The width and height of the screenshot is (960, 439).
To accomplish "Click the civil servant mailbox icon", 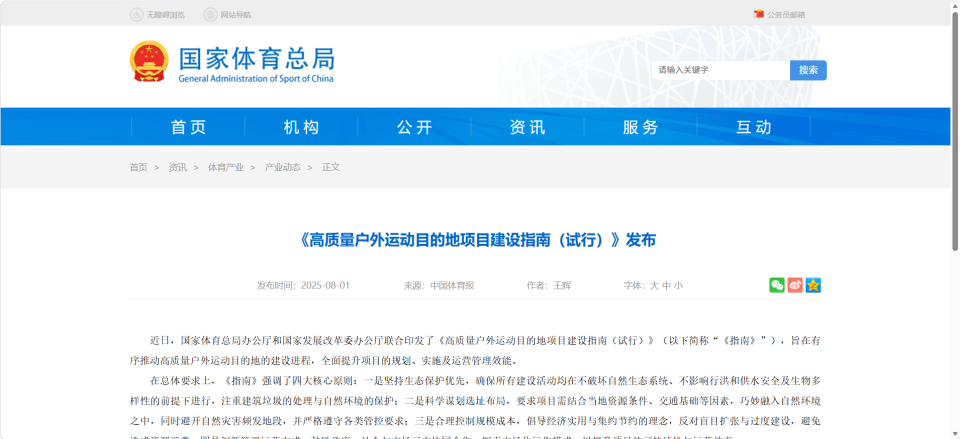I will coord(759,14).
